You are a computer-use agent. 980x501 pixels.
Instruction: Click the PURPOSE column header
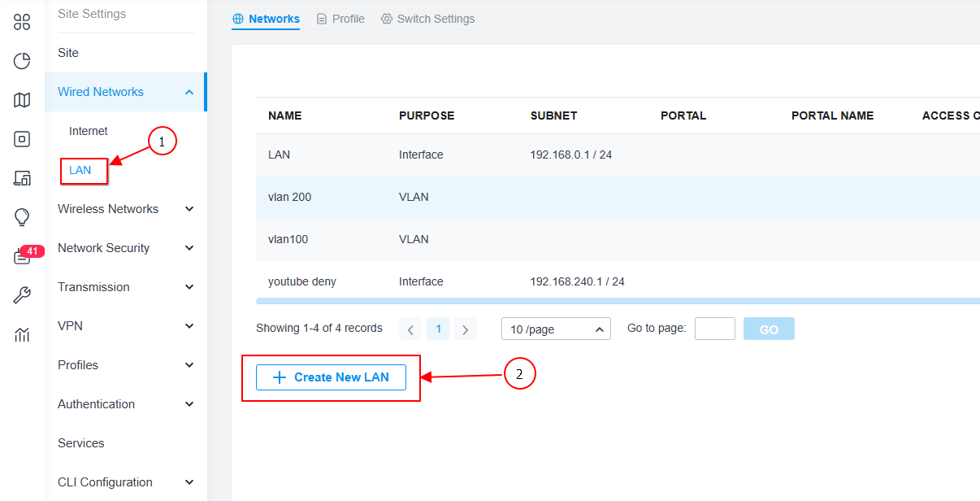coord(427,115)
